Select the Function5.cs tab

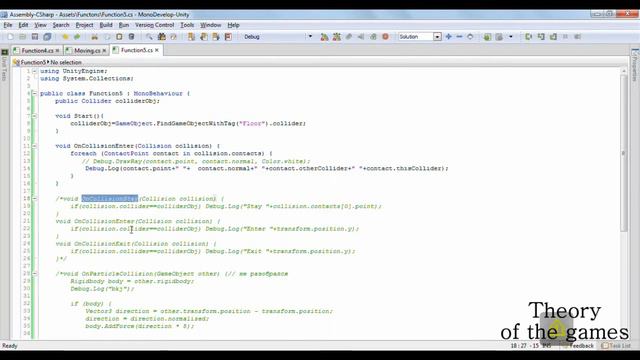[x=136, y=50]
